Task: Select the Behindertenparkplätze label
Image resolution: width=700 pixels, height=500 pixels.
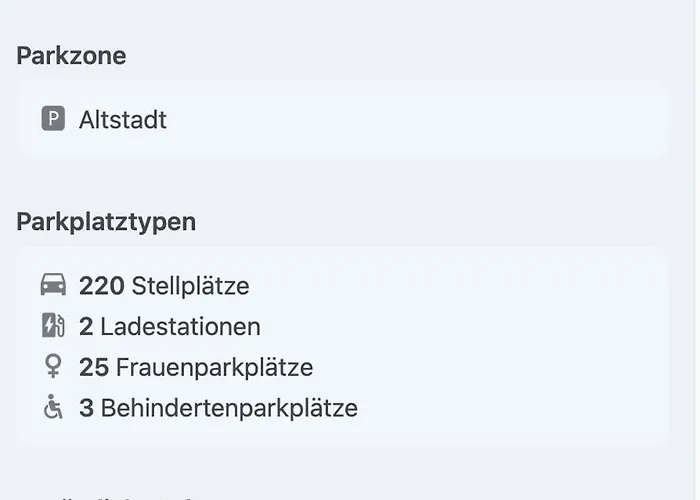Action: (229, 408)
